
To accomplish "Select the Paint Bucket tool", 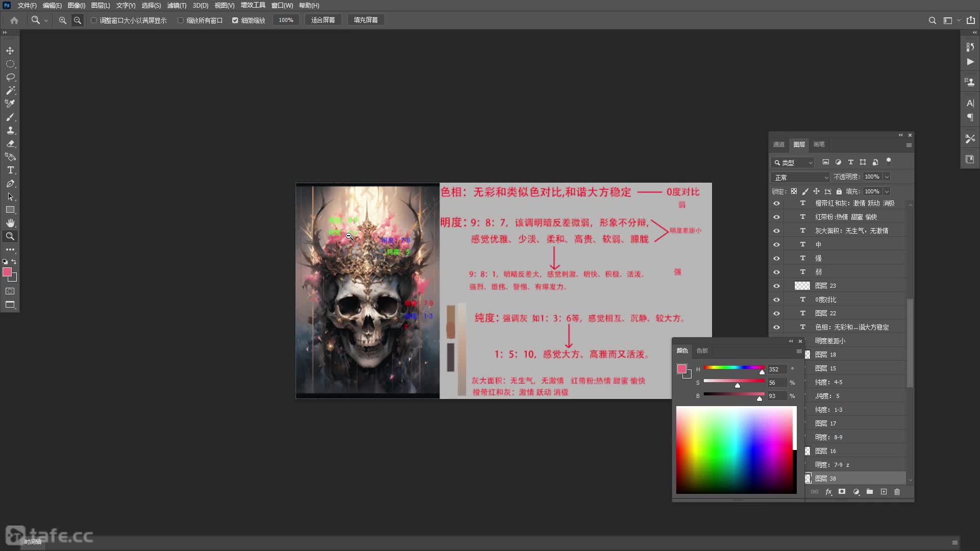I will 10,157.
